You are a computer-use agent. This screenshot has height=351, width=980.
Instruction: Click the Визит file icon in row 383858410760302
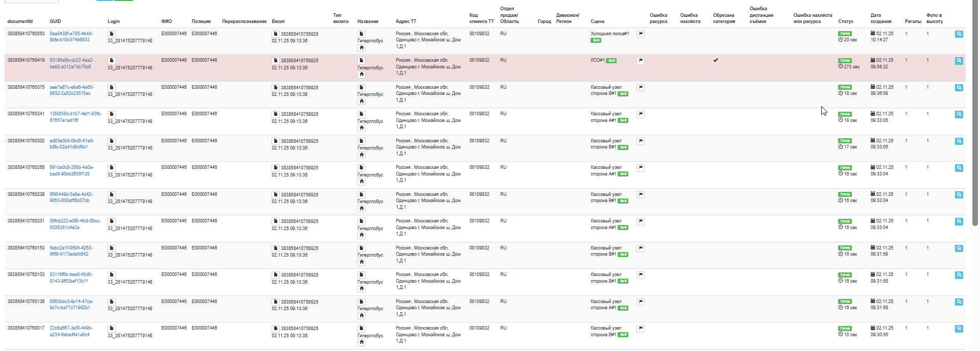tap(276, 141)
